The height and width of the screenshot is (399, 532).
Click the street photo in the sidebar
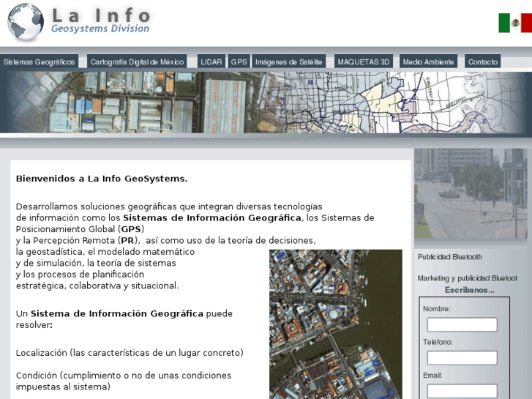coord(470,194)
